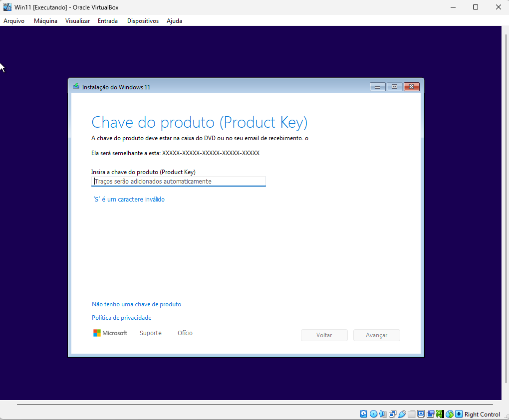Viewport: 509px width, 420px height.
Task: Minimize the Windows 11 installer dialog
Action: click(x=378, y=87)
